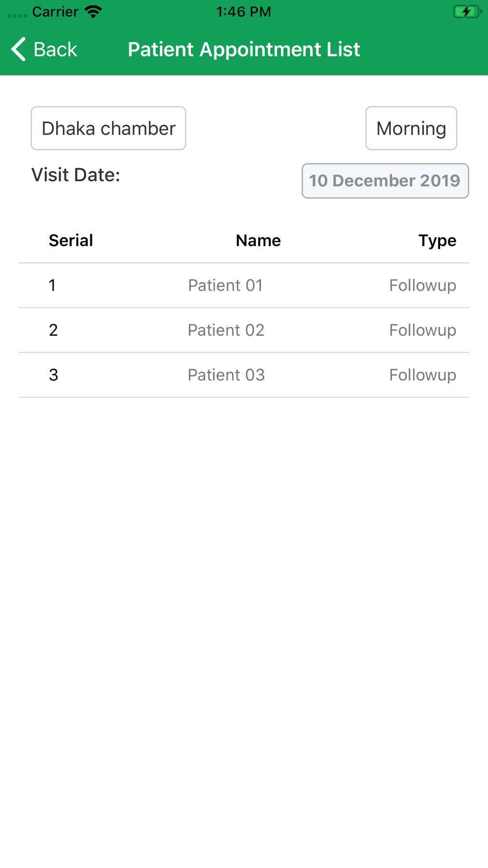Open the Morning shift dropdown
The height and width of the screenshot is (868, 488).
pyautogui.click(x=411, y=128)
